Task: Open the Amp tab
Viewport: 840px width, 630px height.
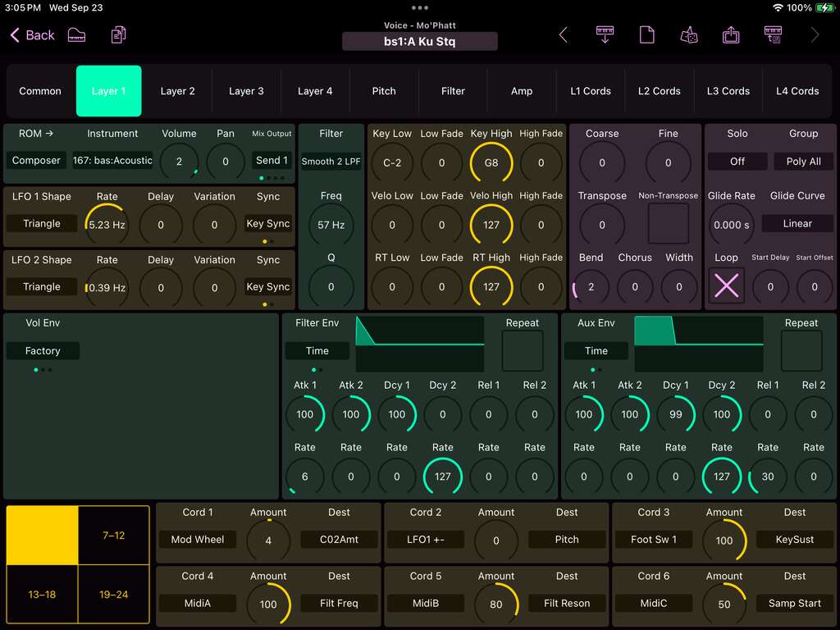Action: click(x=521, y=91)
